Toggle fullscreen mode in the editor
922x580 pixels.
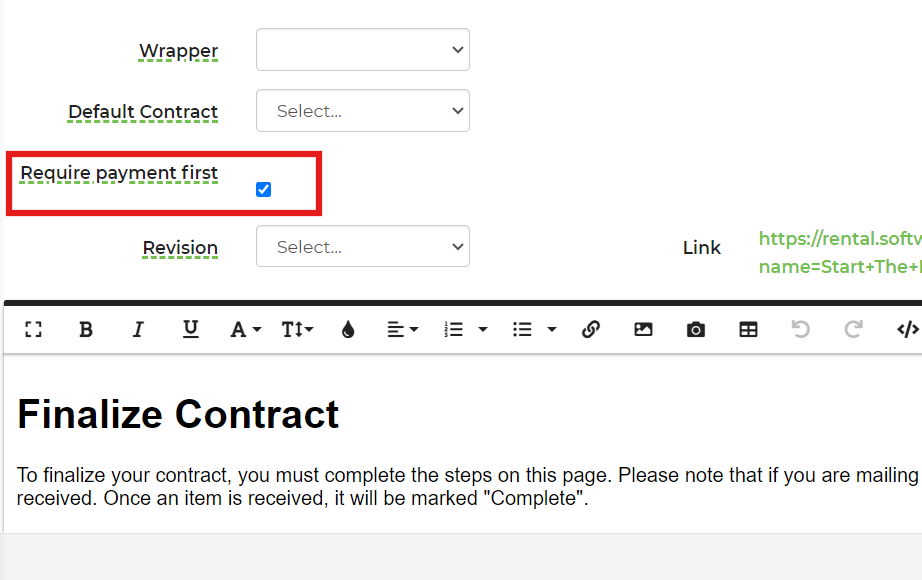tap(33, 330)
